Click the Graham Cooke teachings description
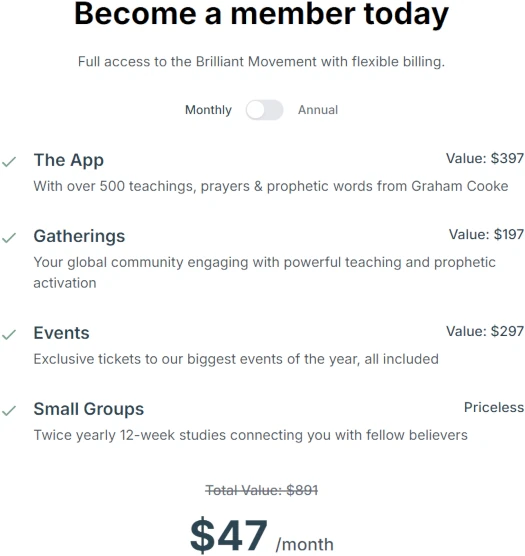 click(x=271, y=187)
